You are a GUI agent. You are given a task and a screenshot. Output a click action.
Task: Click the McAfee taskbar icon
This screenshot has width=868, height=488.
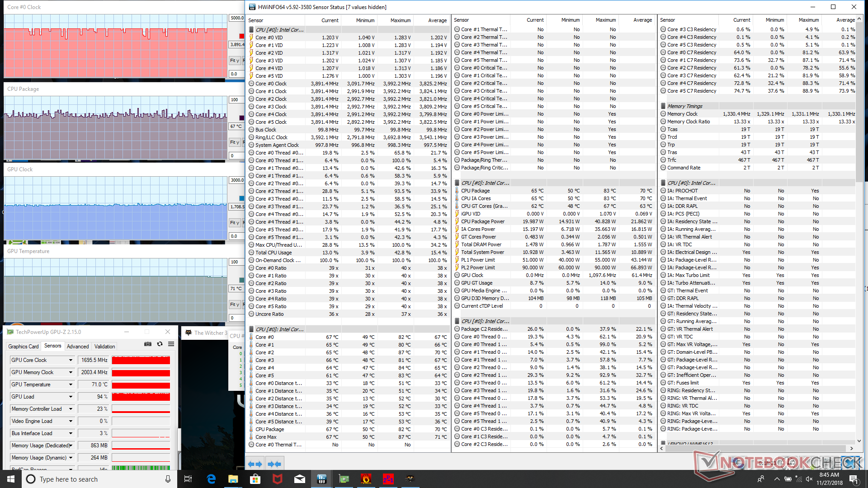coord(278,479)
